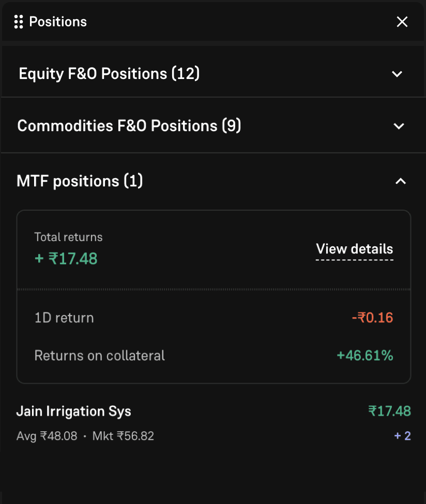The height and width of the screenshot is (504, 426).
Task: Collapse the MTF positions chevron
Action: [x=401, y=181]
